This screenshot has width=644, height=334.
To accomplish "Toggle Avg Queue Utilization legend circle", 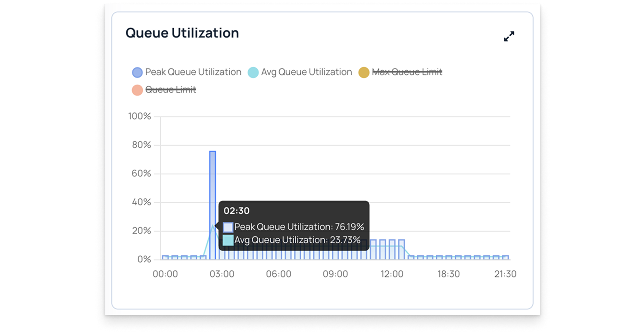I will coord(253,72).
